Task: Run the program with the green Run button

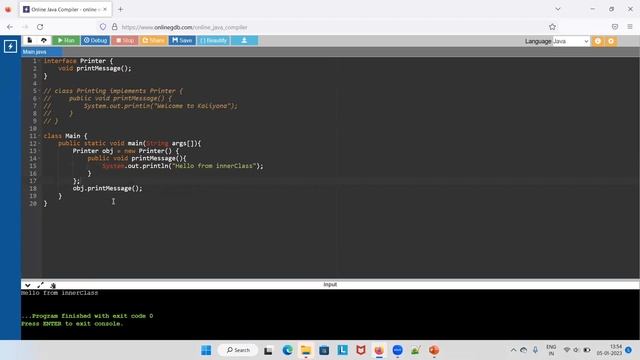Action: tap(66, 40)
